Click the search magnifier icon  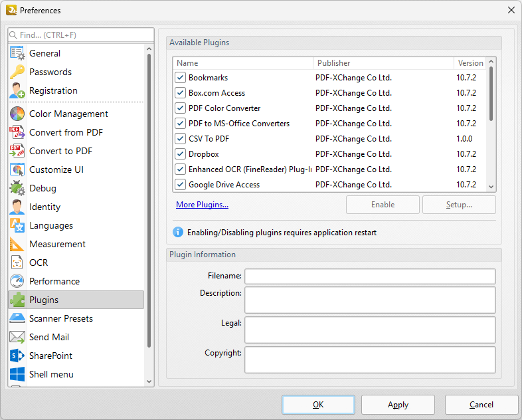13,35
